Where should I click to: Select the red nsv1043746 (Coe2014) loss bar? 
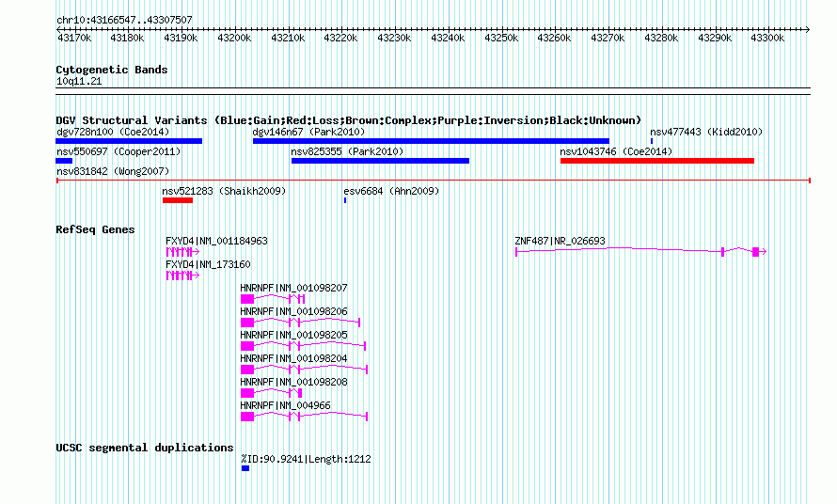click(x=657, y=161)
